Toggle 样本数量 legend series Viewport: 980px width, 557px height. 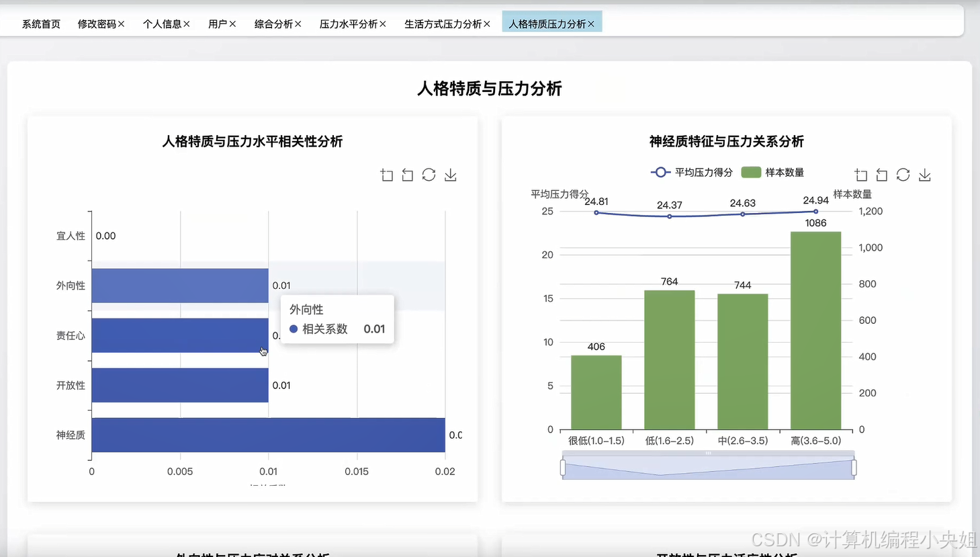(x=772, y=173)
